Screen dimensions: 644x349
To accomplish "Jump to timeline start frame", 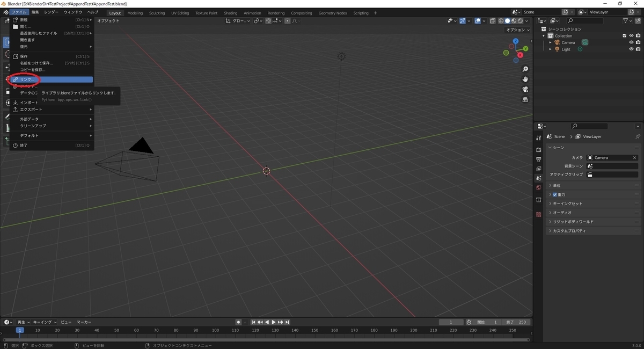I will coord(254,322).
